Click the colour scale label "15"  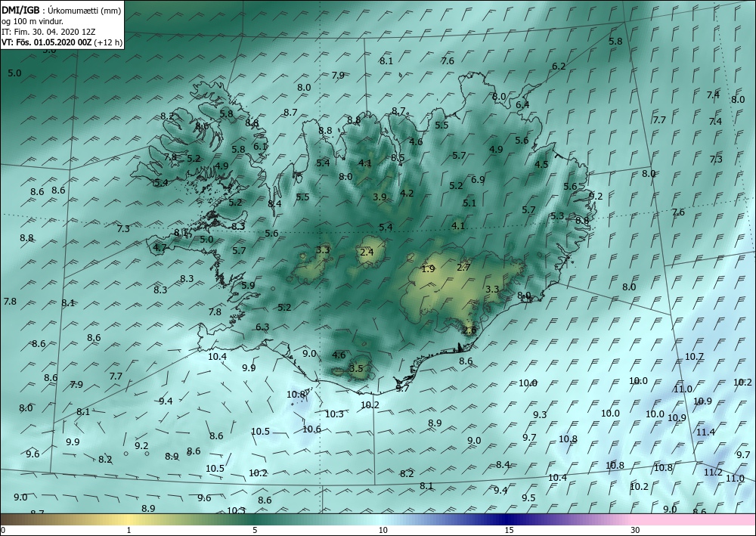[x=509, y=530]
